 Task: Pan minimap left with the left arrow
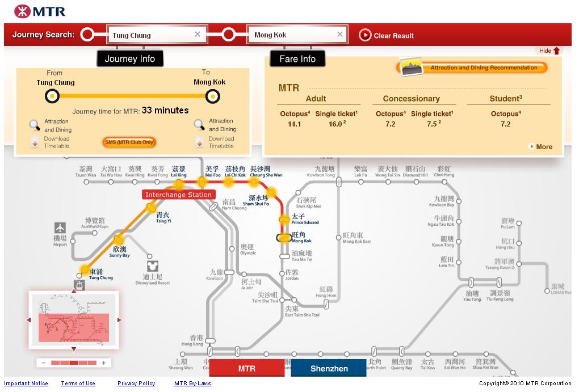[28, 320]
